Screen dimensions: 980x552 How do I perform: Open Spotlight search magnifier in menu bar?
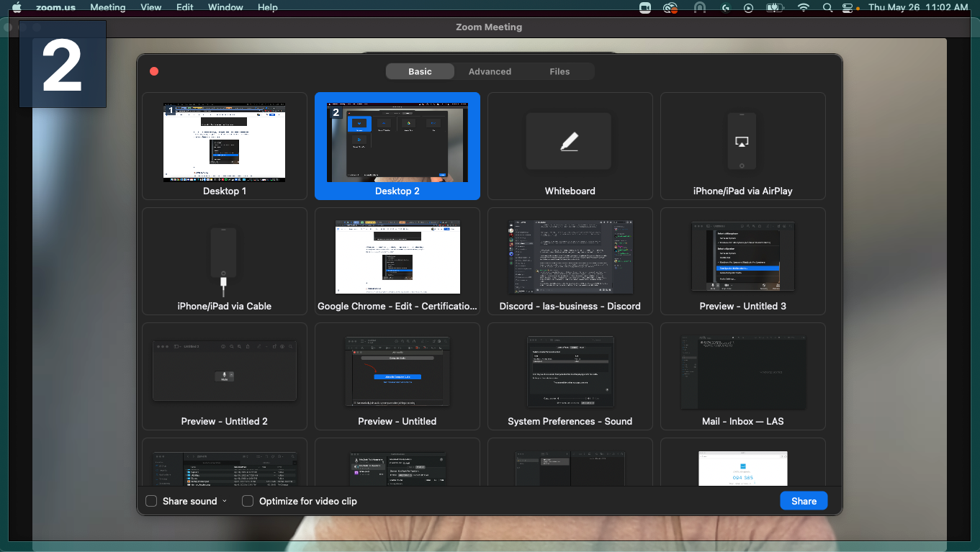coord(827,8)
